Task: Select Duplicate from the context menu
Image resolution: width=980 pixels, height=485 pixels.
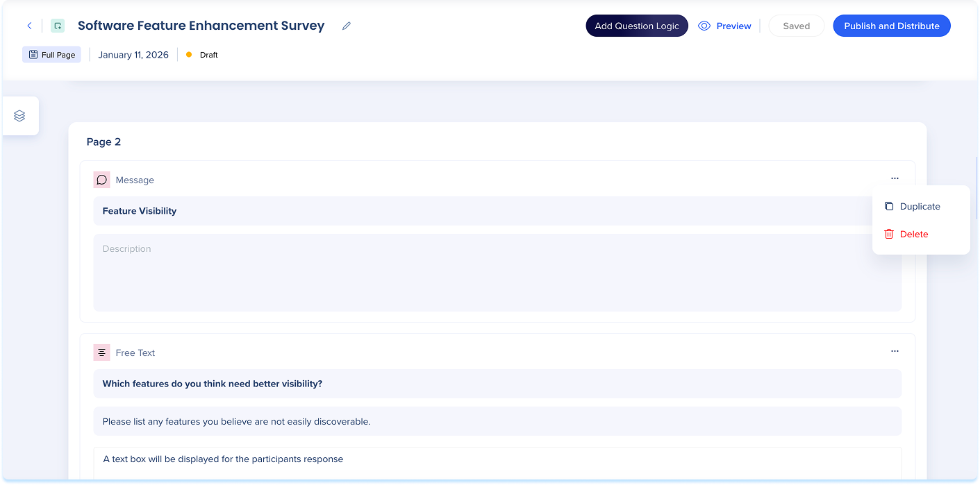Action: (920, 206)
